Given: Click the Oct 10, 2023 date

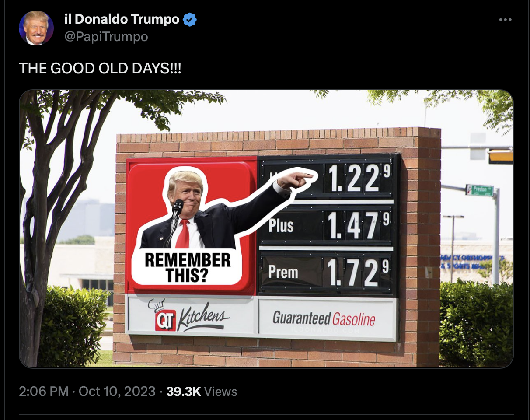Looking at the screenshot, I should (117, 391).
